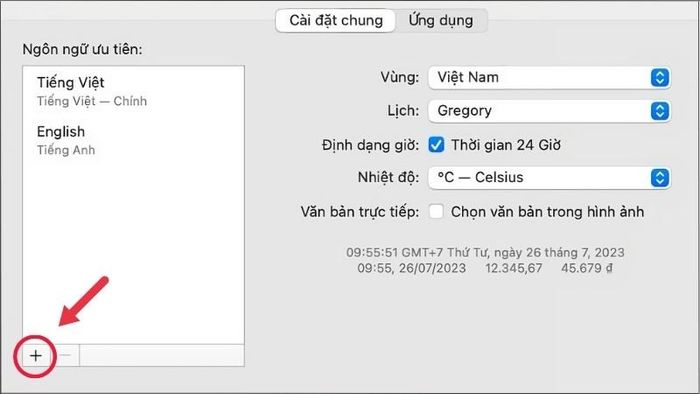The height and width of the screenshot is (394, 700).
Task: Switch to the Ứng dụng tab
Action: coord(441,21)
